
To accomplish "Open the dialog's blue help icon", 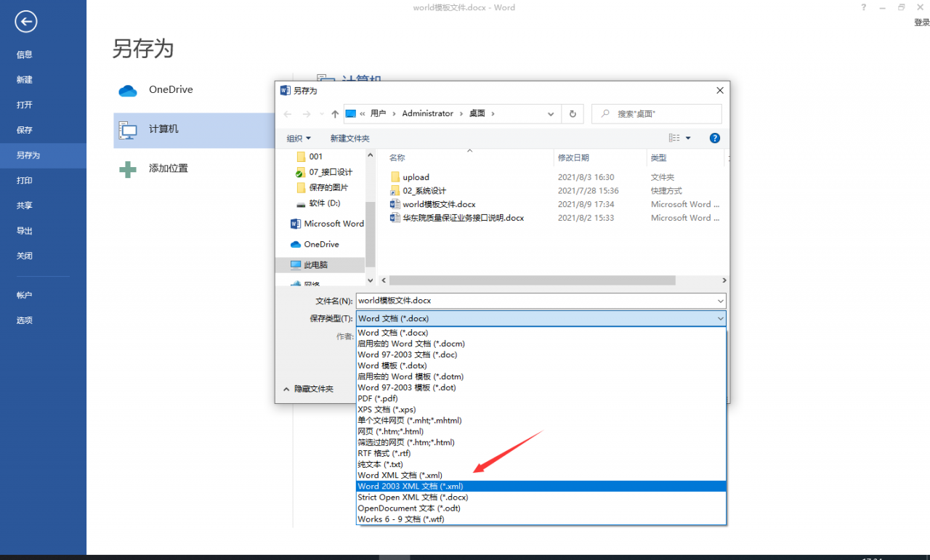I will (715, 138).
